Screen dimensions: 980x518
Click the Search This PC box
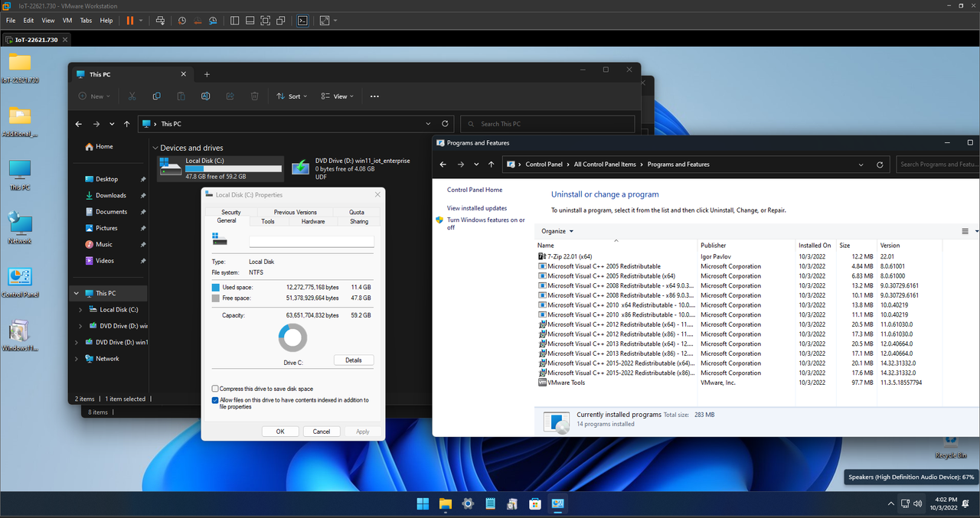pyautogui.click(x=547, y=123)
